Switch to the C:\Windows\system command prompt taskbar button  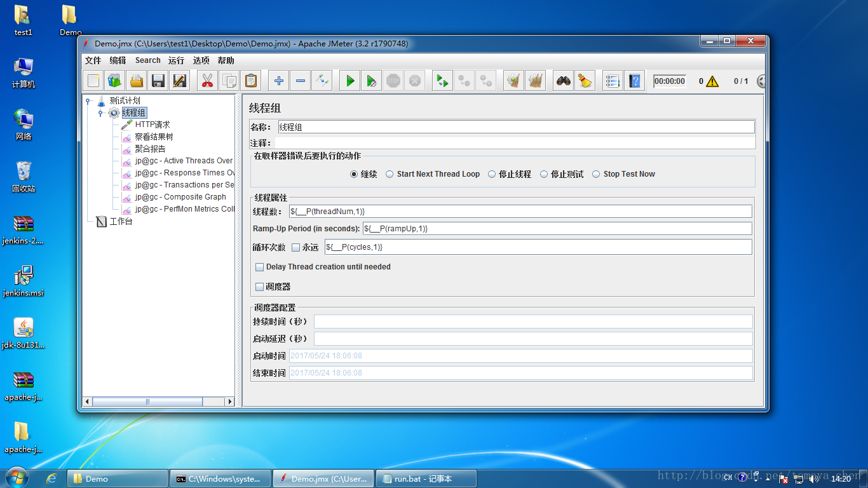tap(220, 478)
